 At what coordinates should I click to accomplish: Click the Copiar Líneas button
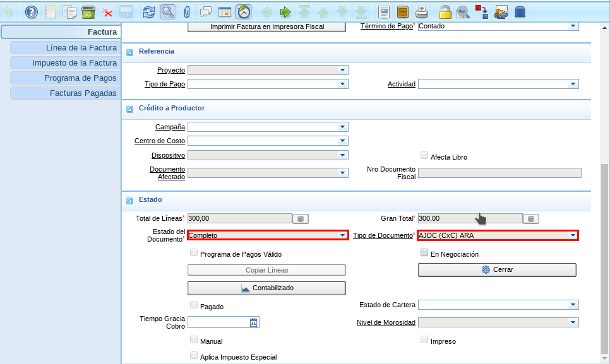[x=267, y=270]
